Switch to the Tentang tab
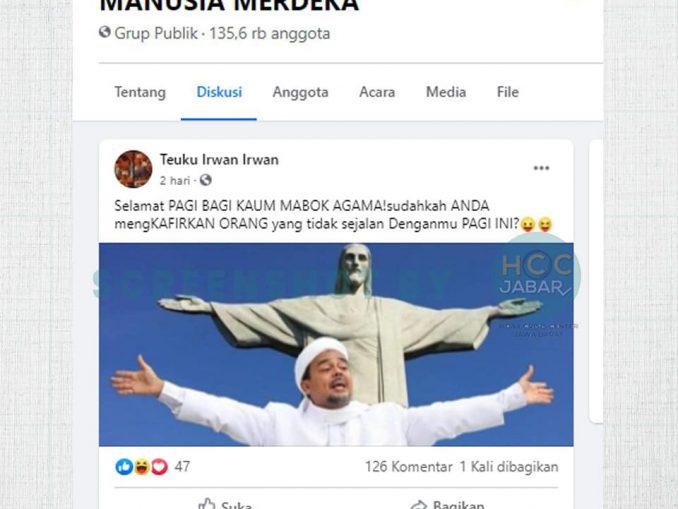The height and width of the screenshot is (509, 678). (x=140, y=92)
